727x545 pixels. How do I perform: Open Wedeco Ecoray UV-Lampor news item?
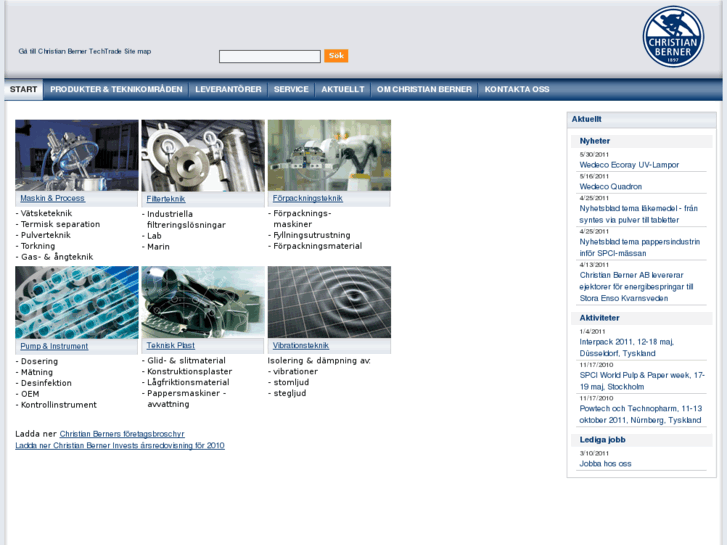(629, 165)
